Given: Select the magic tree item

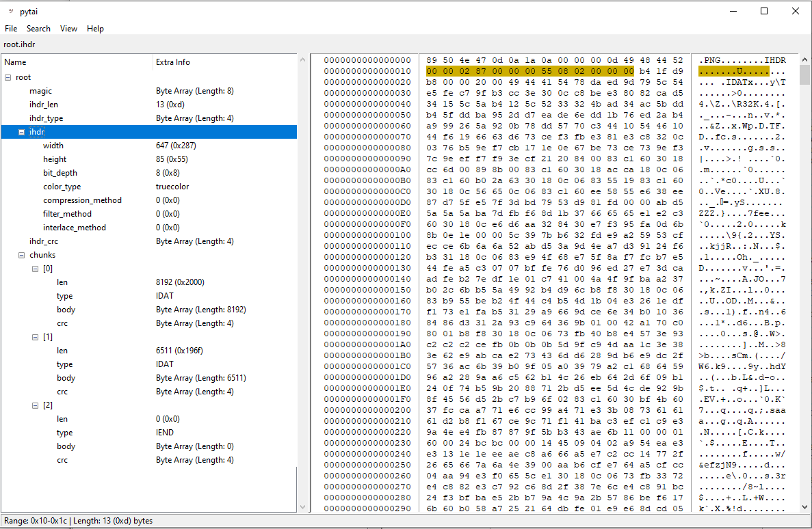Looking at the screenshot, I should point(40,91).
